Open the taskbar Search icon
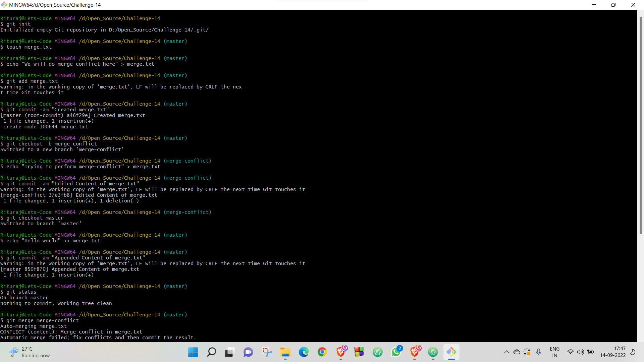This screenshot has width=644, height=362. pyautogui.click(x=211, y=352)
